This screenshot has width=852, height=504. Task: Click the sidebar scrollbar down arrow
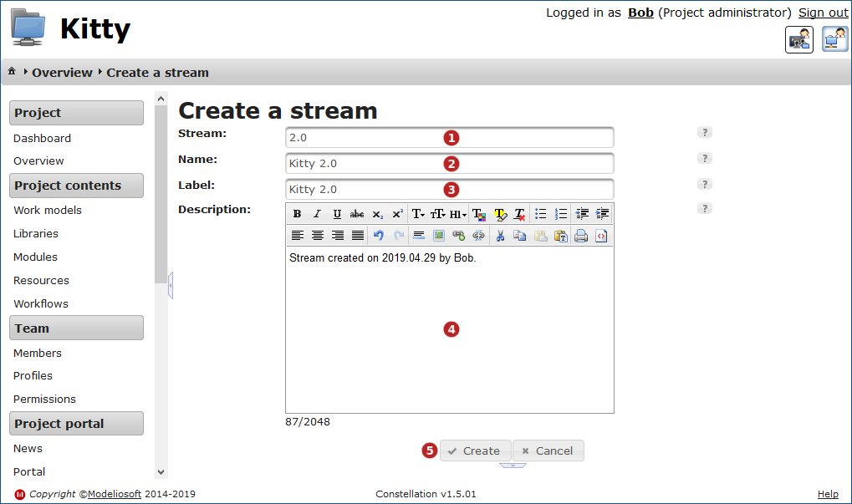161,472
